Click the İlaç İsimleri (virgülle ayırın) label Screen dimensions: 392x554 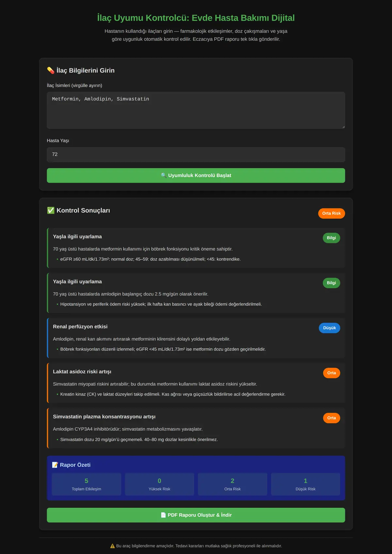tap(74, 86)
